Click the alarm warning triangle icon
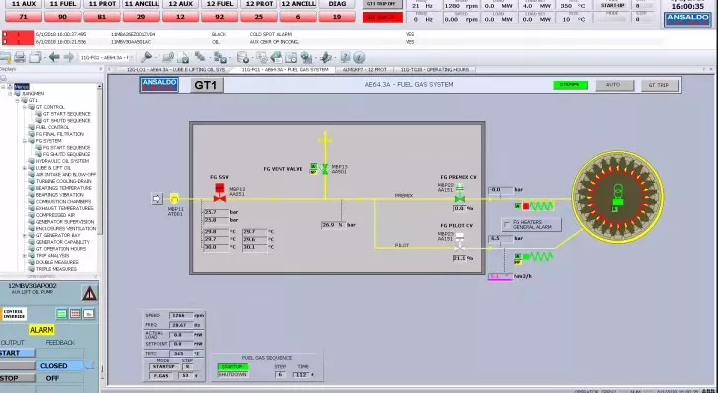The height and width of the screenshot is (393, 718). coord(89,293)
